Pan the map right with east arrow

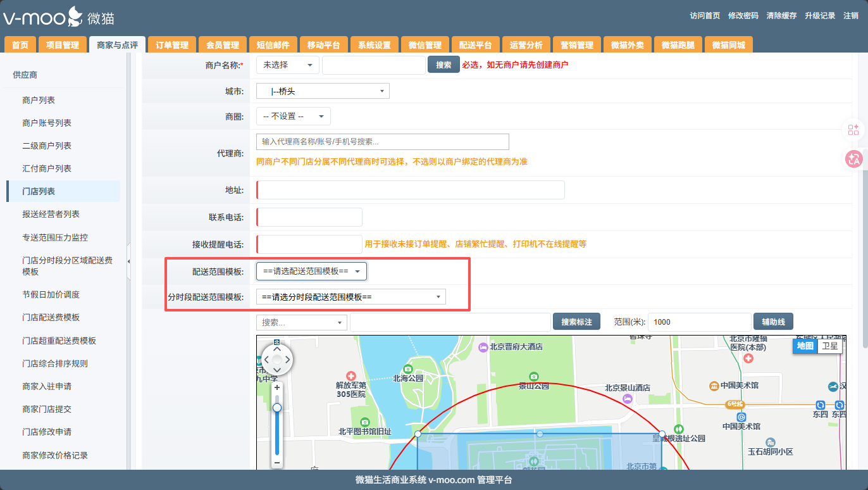tap(288, 360)
